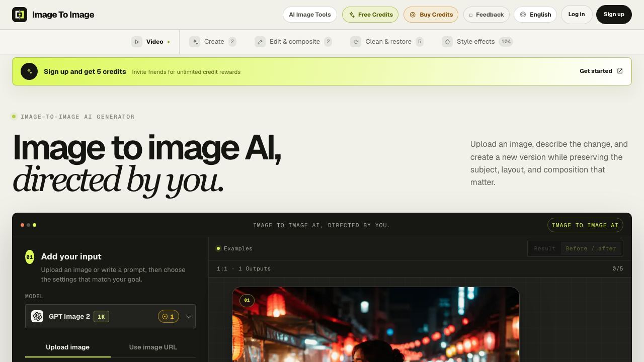The height and width of the screenshot is (362, 644).
Task: Open the English language selector
Action: 535,15
